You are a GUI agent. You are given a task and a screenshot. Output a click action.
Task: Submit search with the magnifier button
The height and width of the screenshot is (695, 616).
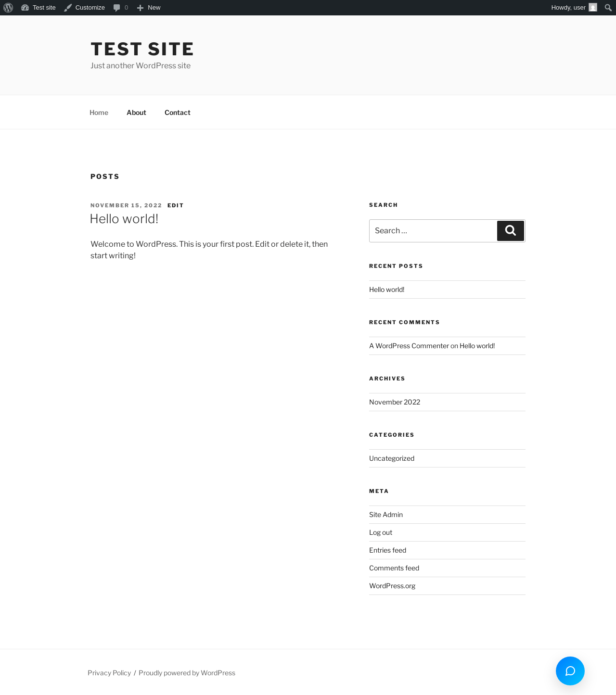[x=511, y=231]
